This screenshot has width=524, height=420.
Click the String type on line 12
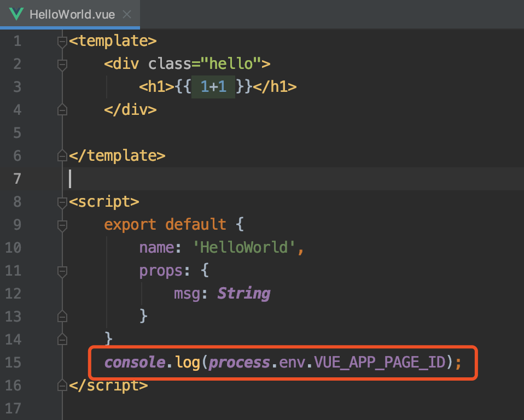point(243,294)
